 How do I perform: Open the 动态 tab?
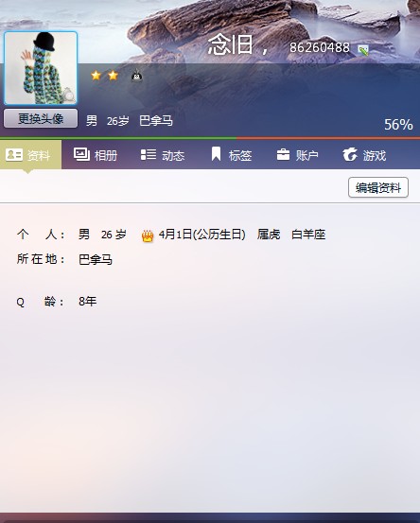163,155
